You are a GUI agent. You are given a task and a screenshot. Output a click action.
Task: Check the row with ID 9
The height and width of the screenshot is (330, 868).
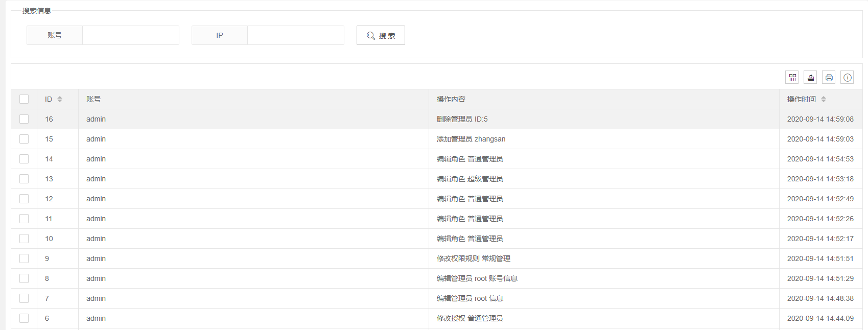24,258
